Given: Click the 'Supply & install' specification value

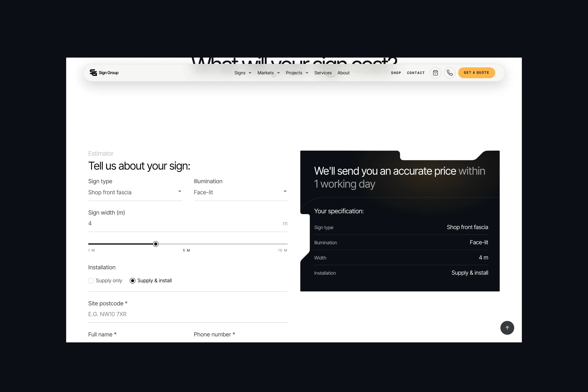Looking at the screenshot, I should (x=470, y=273).
